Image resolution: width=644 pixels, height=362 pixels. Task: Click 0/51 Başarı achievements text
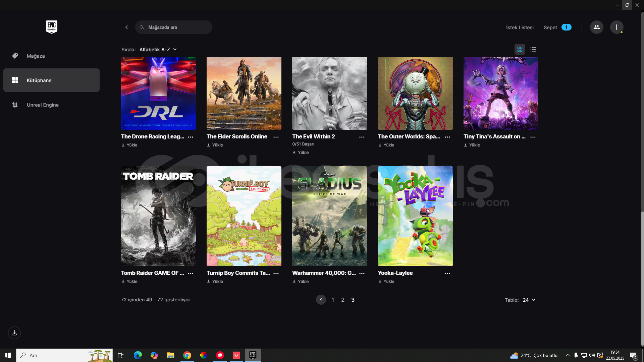(x=303, y=144)
